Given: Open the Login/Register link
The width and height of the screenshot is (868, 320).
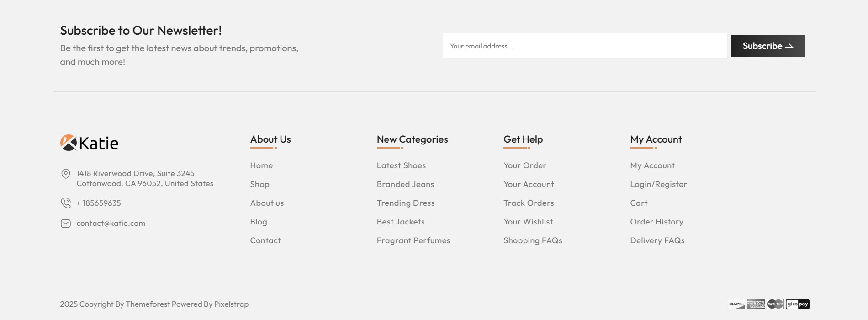Looking at the screenshot, I should [x=658, y=184].
